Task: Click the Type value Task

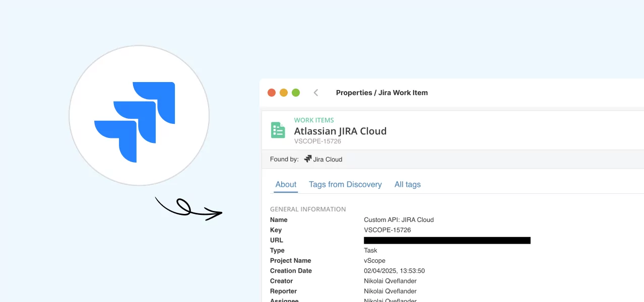Action: pos(370,250)
